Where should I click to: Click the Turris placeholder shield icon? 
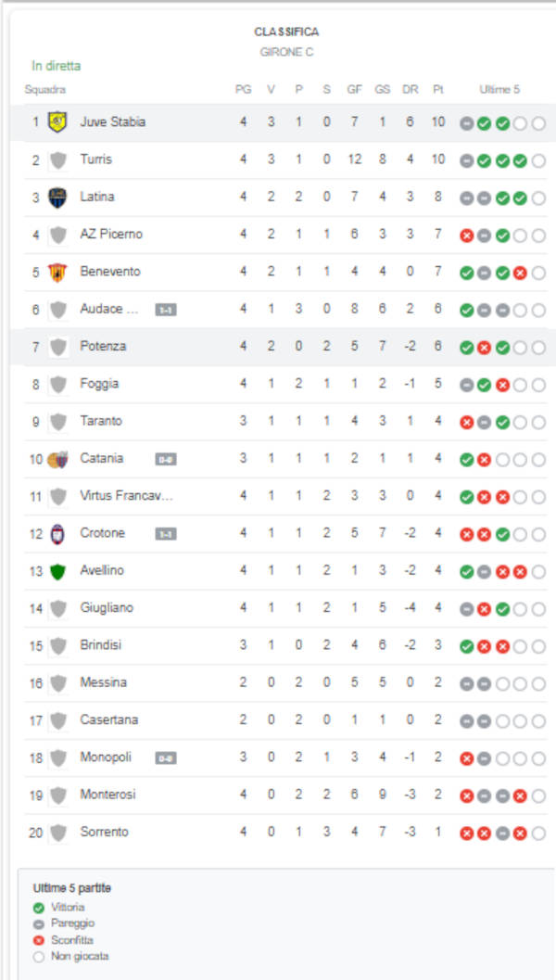click(58, 160)
